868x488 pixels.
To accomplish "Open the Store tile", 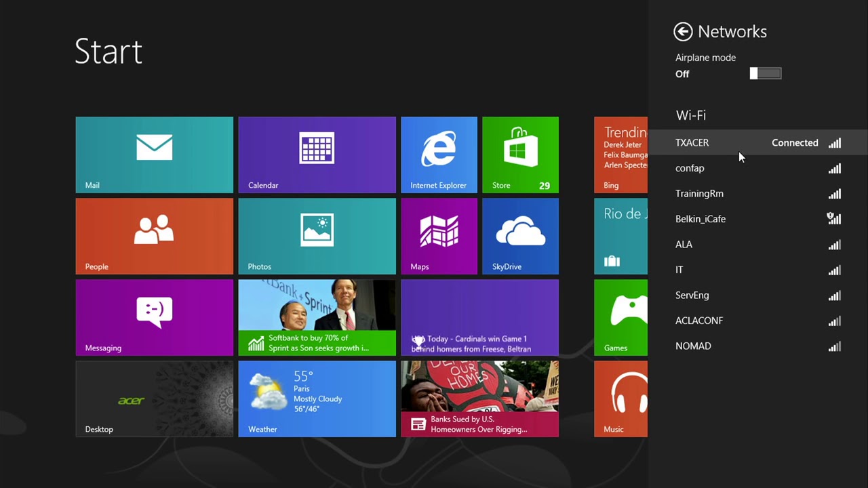I will click(x=520, y=155).
